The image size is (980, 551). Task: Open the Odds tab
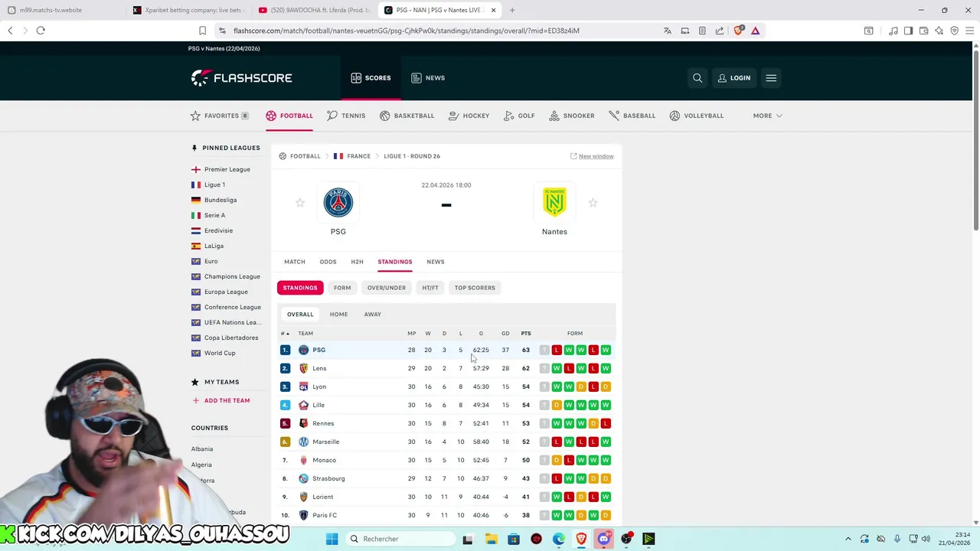328,262
